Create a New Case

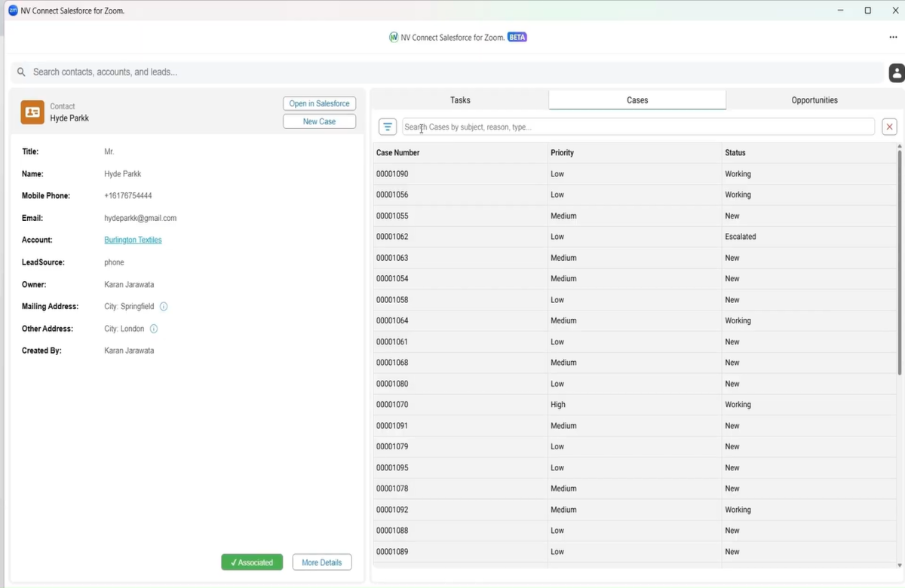[319, 121]
